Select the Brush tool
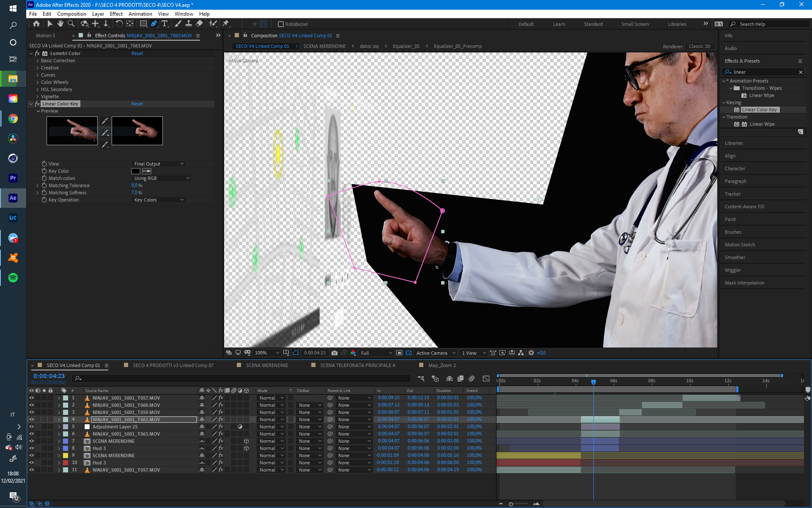Viewport: 812px width, 508px height. [178, 24]
